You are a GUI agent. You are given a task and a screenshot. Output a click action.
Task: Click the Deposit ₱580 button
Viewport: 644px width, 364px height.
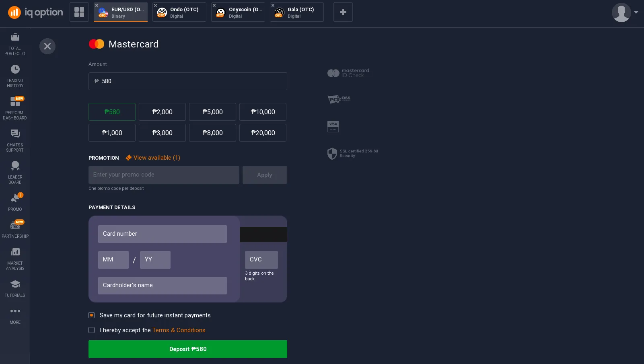click(188, 349)
